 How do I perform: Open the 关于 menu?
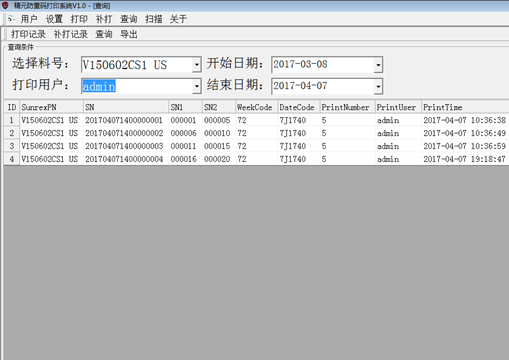(x=178, y=19)
